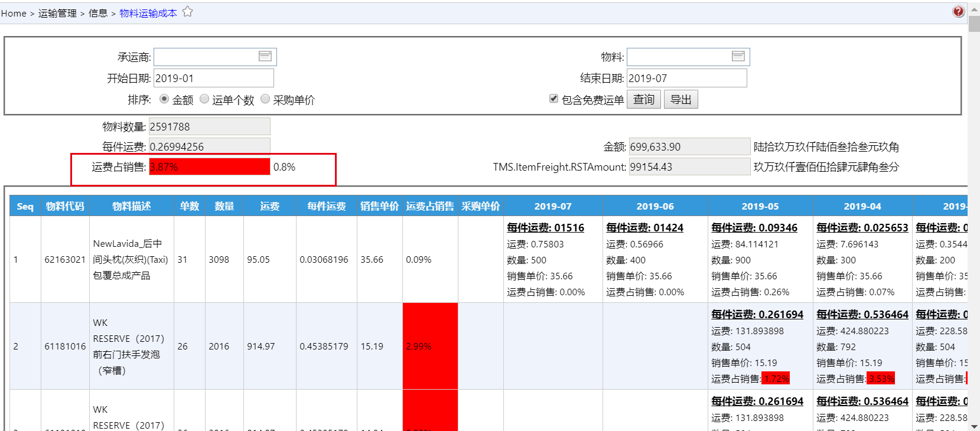Image resolution: width=980 pixels, height=431 pixels.
Task: Open row 2 每件运费: 0.261694 link
Action: [x=757, y=315]
